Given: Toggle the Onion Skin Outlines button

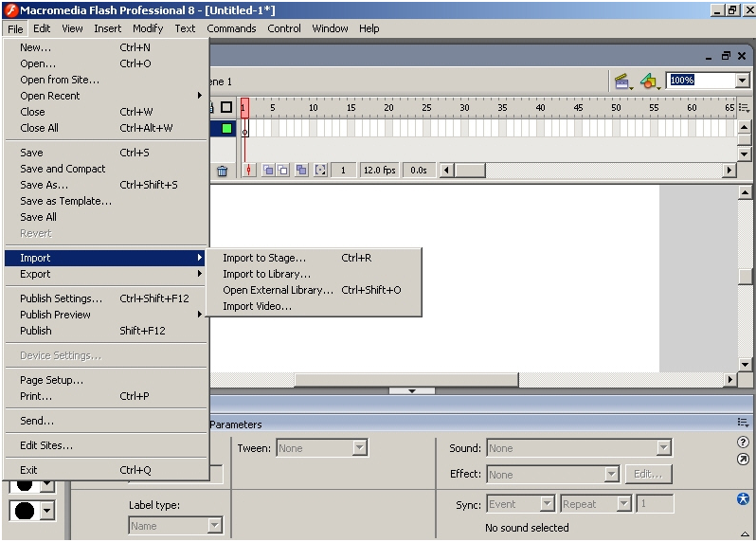Looking at the screenshot, I should pyautogui.click(x=282, y=170).
